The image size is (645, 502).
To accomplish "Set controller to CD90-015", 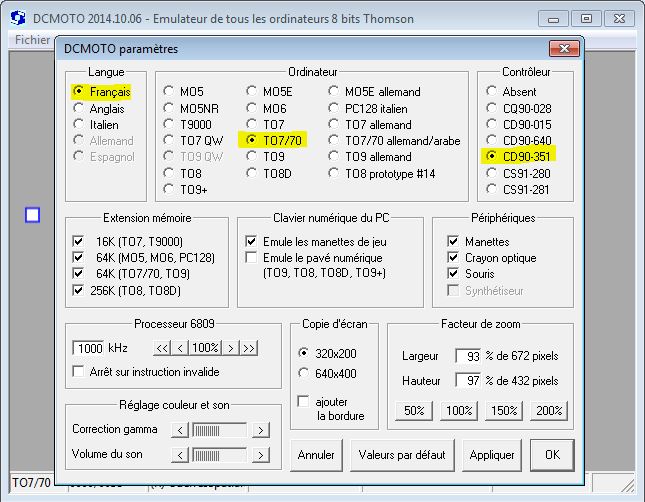I will coord(519,125).
